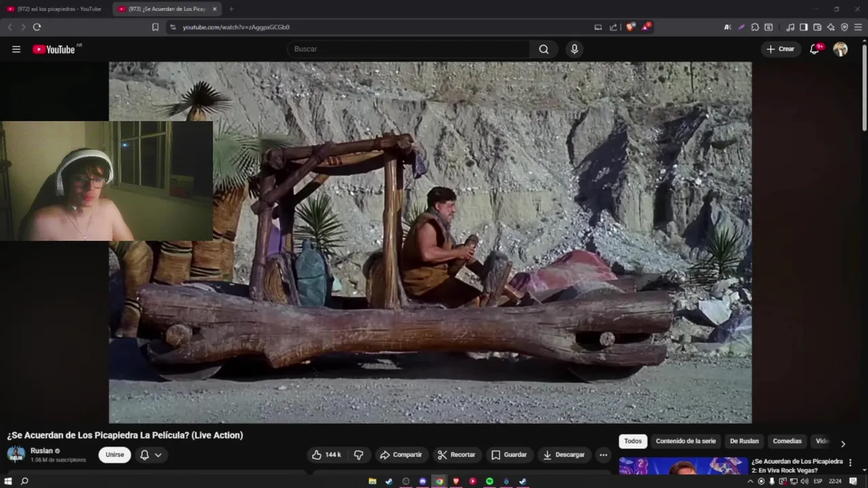The image size is (868, 488).
Task: Dislike the video with thumbs down
Action: pos(359,455)
